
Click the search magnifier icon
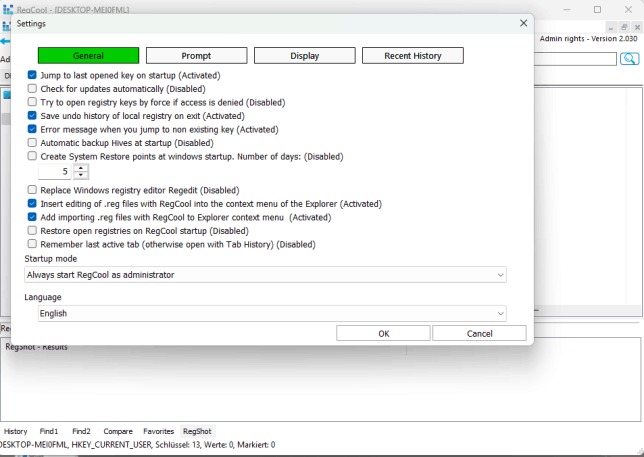(x=629, y=59)
